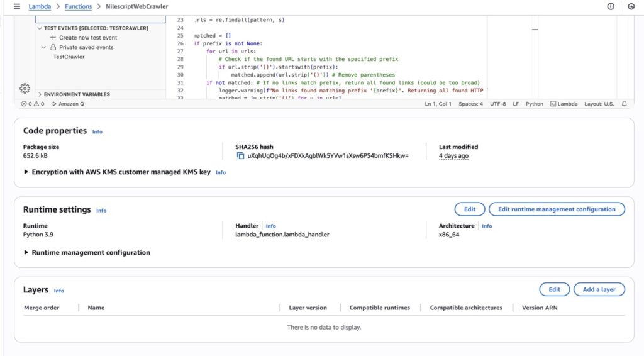Expand Runtime management configuration details
644x356 pixels.
coord(26,253)
